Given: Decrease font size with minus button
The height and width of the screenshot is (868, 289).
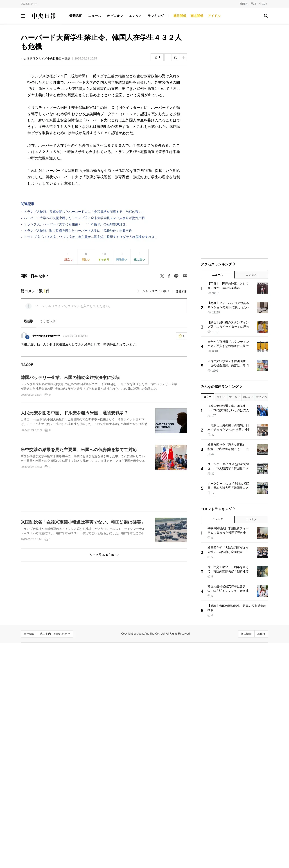Looking at the screenshot, I should point(168,57).
